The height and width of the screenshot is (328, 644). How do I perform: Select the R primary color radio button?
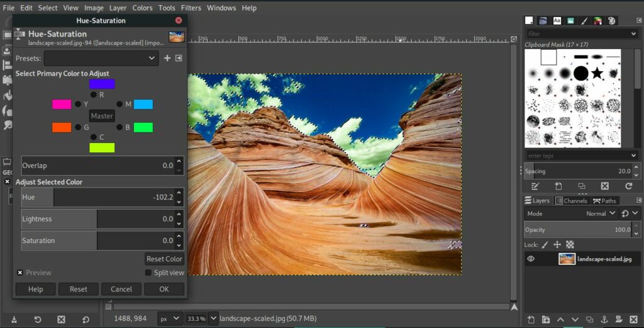click(94, 94)
